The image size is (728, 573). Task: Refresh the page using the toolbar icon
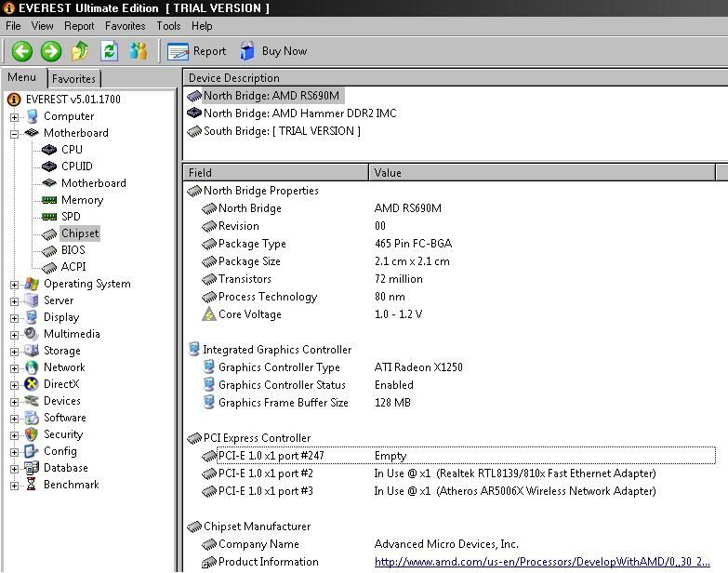click(x=109, y=51)
